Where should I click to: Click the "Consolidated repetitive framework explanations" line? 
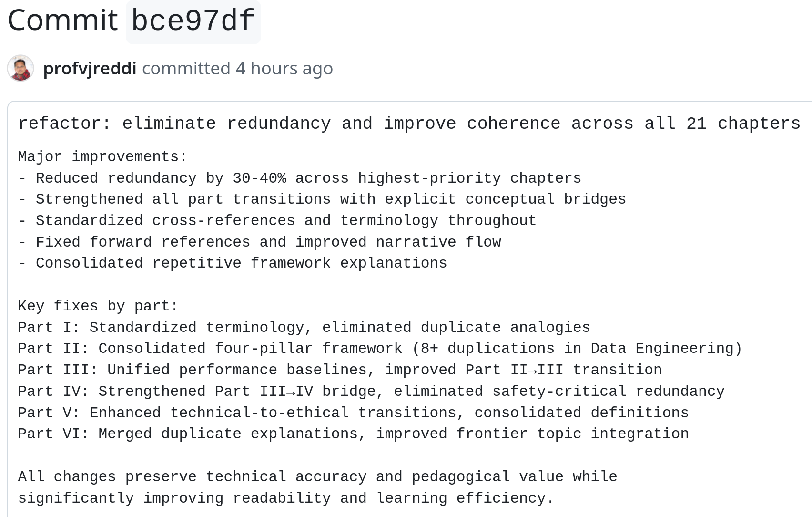(x=232, y=263)
